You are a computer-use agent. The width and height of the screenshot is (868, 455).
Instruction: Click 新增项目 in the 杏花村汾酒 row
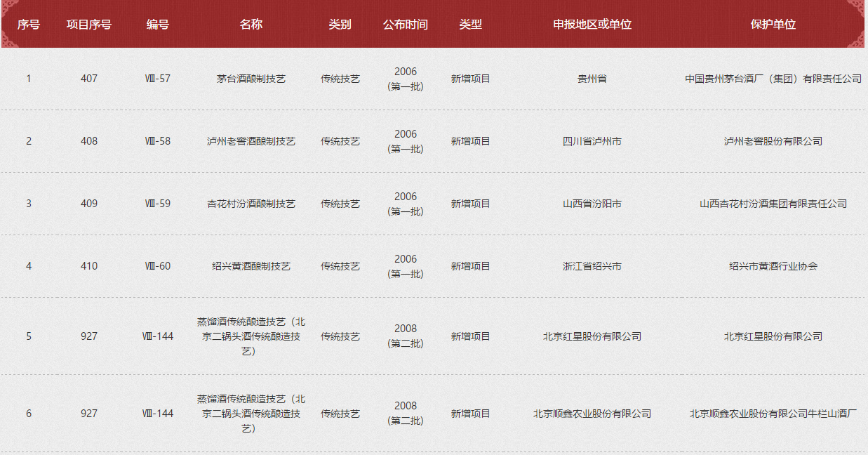[x=471, y=204]
